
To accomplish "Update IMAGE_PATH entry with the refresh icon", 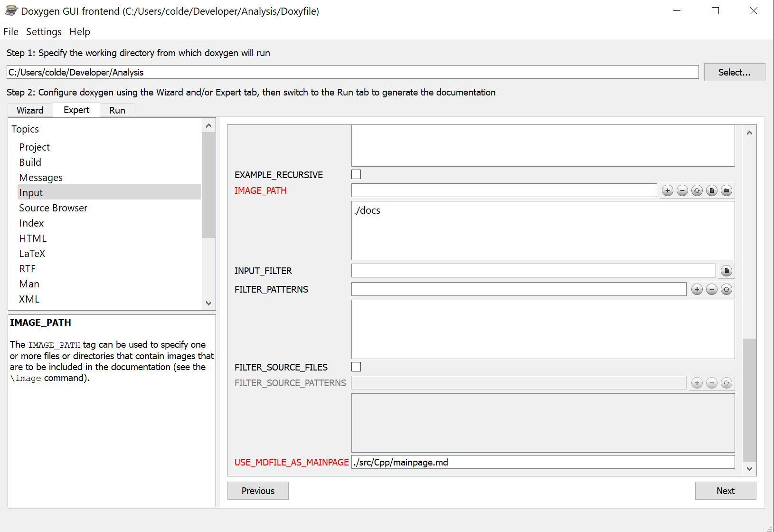I will coord(697,190).
